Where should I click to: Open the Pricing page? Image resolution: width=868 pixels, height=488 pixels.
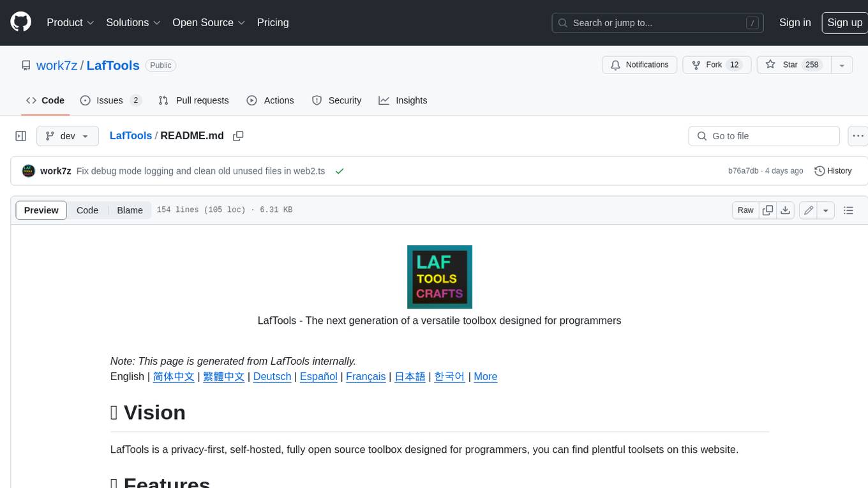point(273,22)
